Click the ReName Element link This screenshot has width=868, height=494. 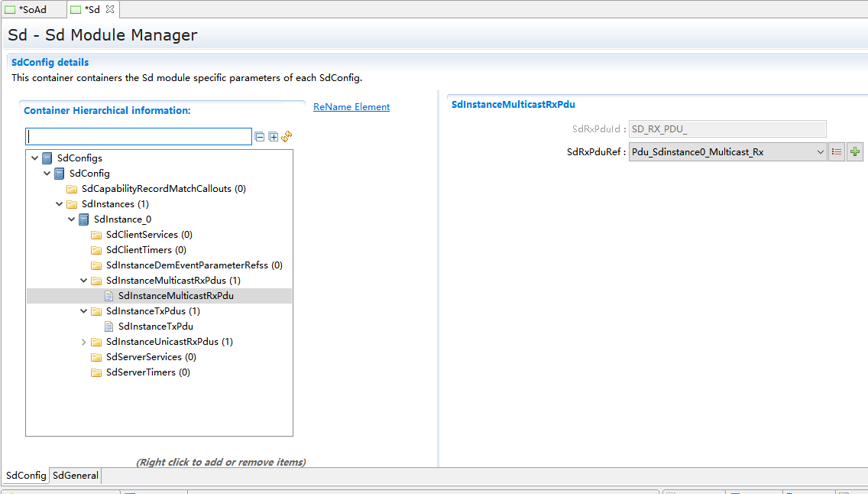point(351,107)
